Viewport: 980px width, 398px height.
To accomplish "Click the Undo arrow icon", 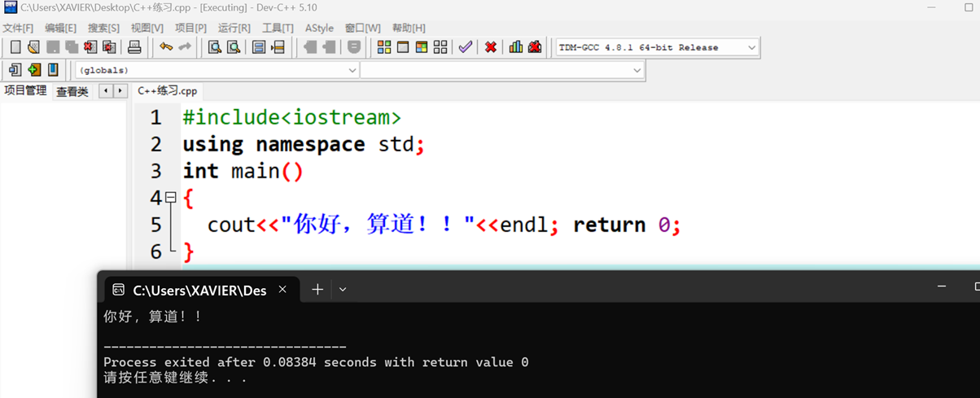I will 166,47.
